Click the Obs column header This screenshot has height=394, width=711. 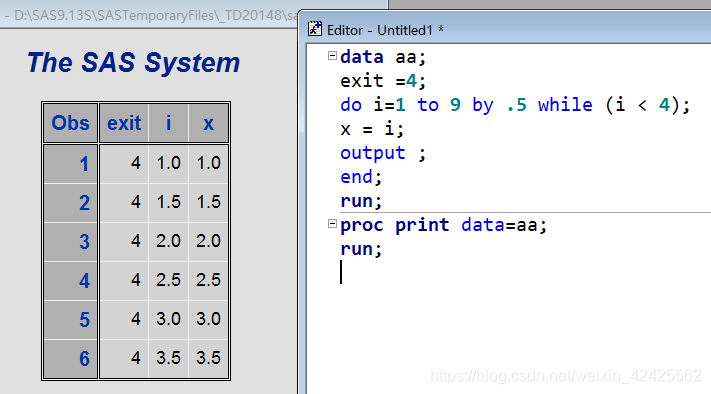pos(71,123)
